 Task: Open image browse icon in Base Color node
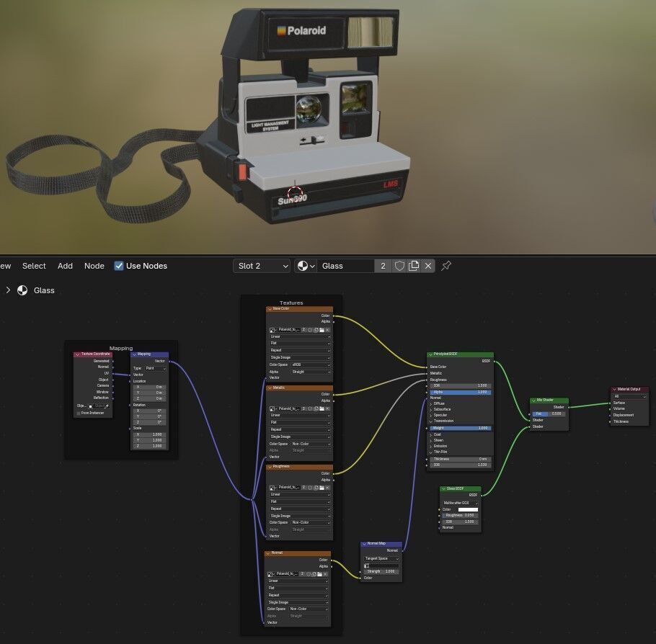[x=272, y=330]
